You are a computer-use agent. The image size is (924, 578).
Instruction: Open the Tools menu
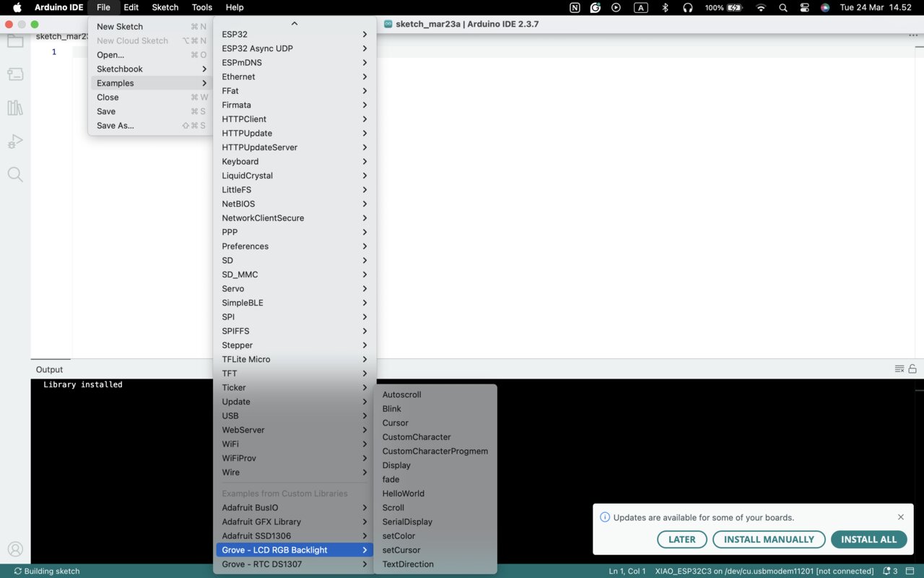tap(202, 7)
